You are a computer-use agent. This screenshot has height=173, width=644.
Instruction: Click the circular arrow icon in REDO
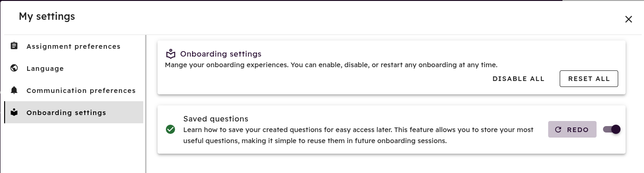[x=558, y=130]
